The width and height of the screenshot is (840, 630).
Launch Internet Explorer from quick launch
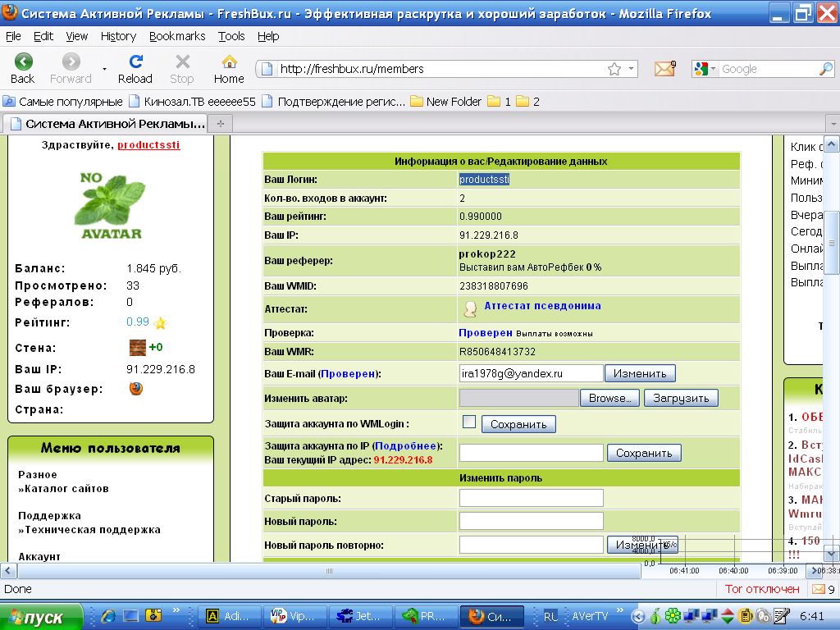(x=108, y=616)
